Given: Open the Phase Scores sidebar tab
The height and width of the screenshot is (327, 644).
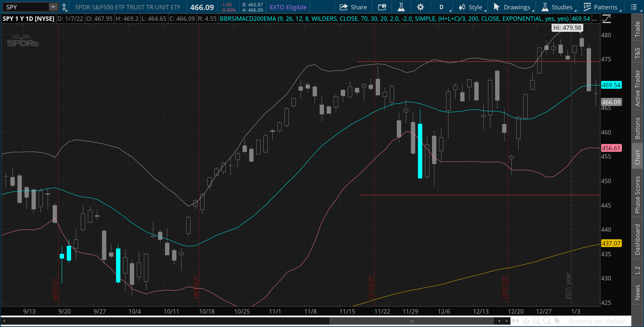Looking at the screenshot, I should pos(638,195).
